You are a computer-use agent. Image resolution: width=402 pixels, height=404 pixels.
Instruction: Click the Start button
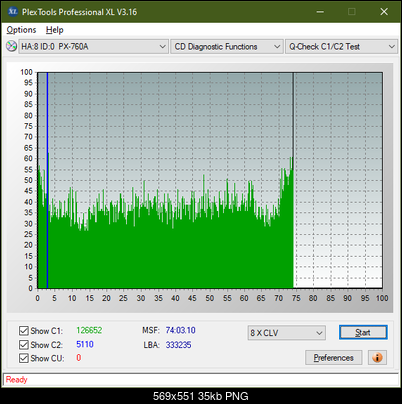point(363,332)
